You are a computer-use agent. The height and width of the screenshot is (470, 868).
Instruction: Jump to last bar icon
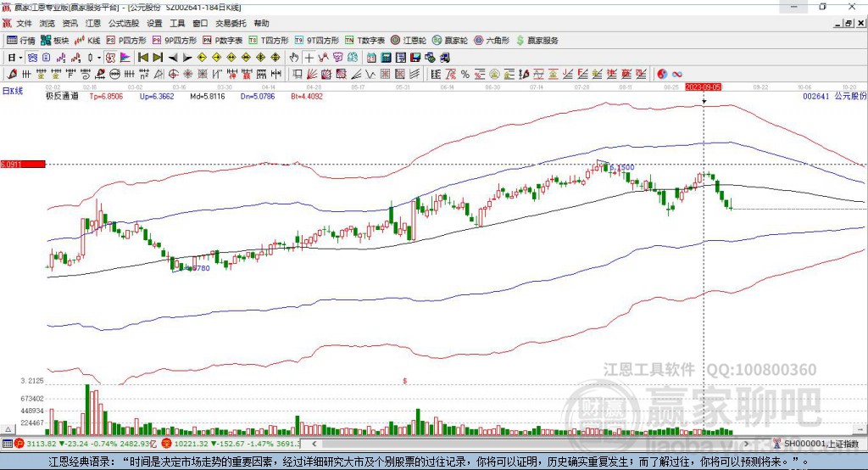click(158, 58)
